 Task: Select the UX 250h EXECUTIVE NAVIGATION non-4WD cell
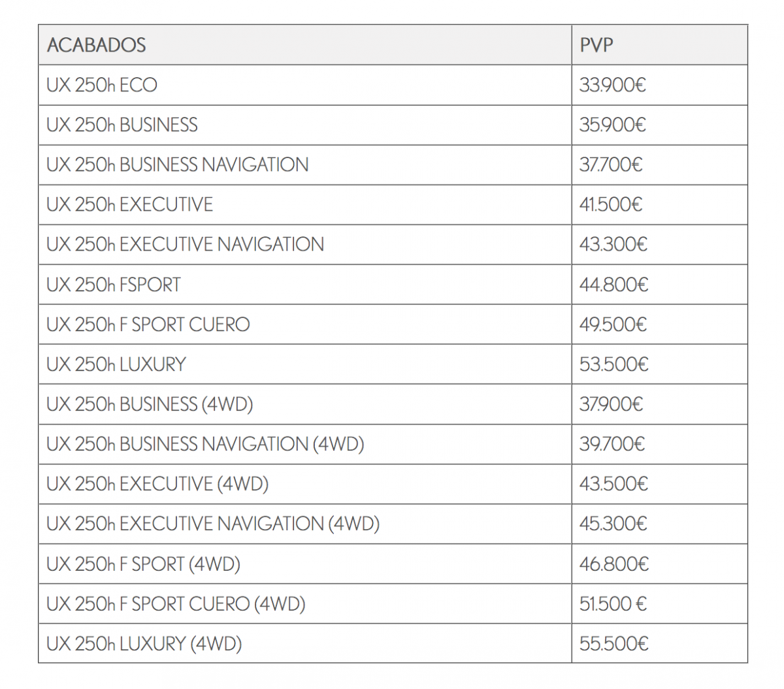tap(186, 244)
